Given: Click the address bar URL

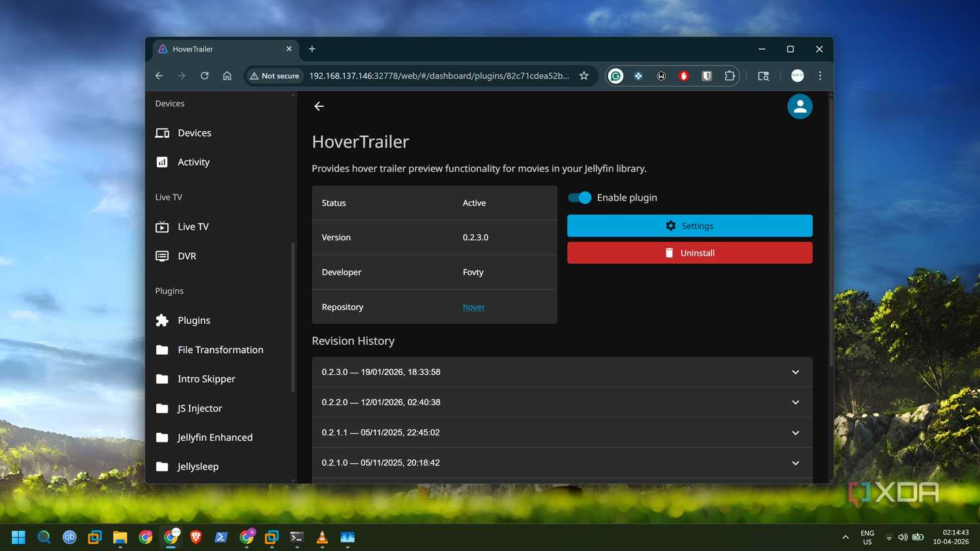Looking at the screenshot, I should coord(439,76).
